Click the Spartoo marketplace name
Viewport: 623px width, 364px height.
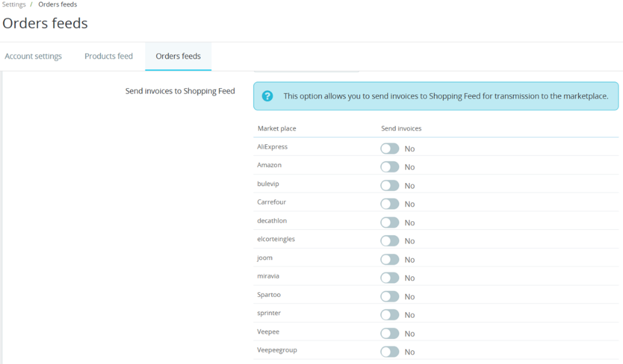click(x=269, y=294)
